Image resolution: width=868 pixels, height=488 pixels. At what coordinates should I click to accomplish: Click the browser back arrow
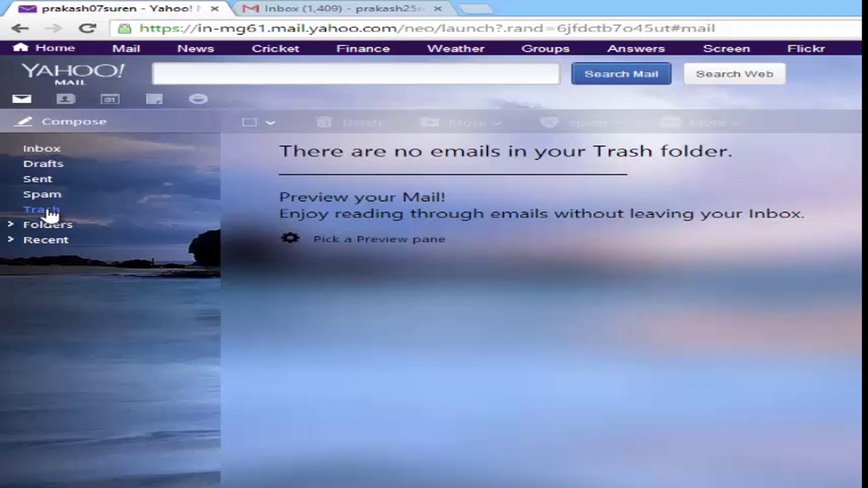pos(20,28)
